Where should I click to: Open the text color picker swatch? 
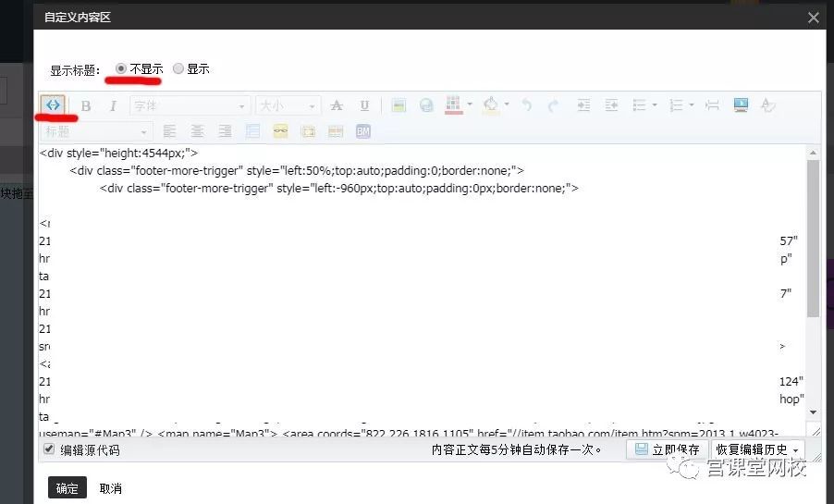[453, 105]
